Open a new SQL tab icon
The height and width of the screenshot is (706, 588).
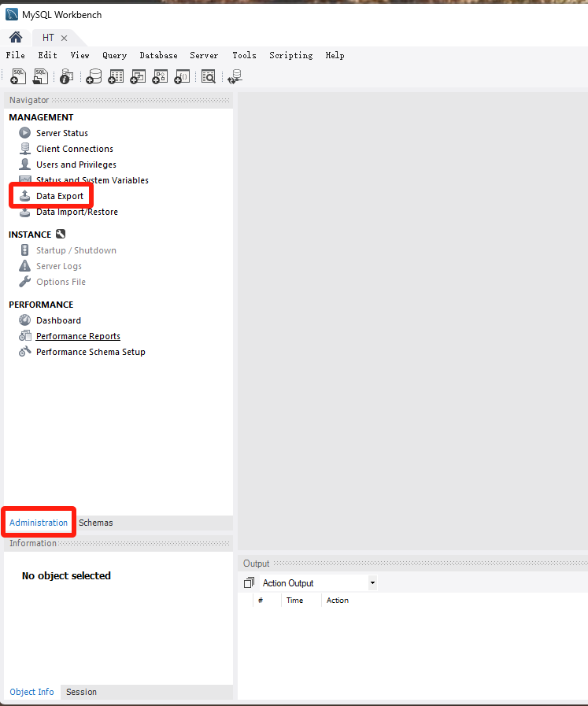point(18,76)
